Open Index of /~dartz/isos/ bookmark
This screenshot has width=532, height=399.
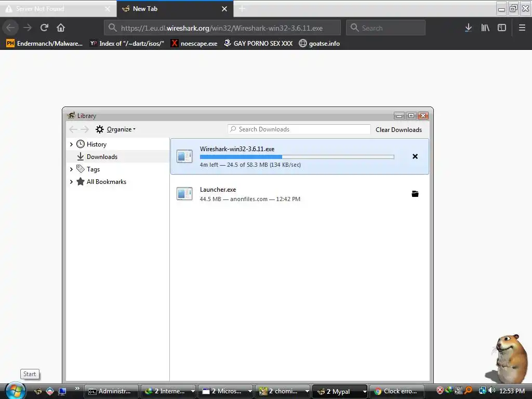click(x=127, y=44)
